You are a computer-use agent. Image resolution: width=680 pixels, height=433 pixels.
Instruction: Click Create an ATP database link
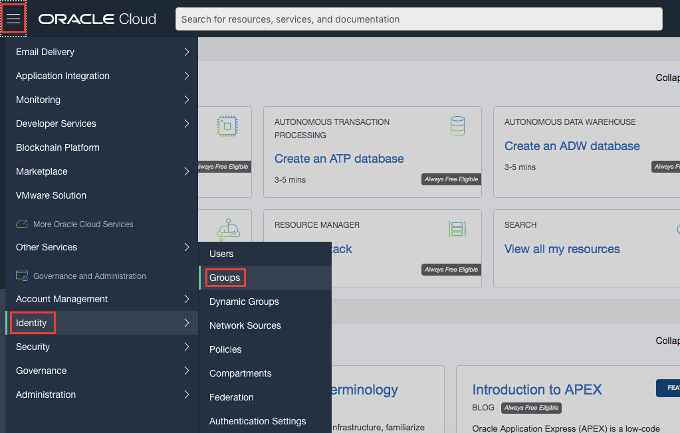[x=339, y=159]
